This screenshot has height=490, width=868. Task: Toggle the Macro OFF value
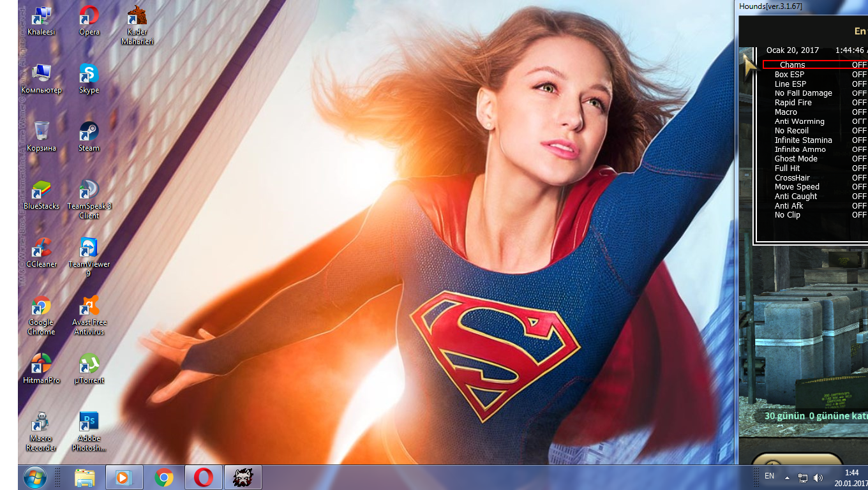pos(860,112)
